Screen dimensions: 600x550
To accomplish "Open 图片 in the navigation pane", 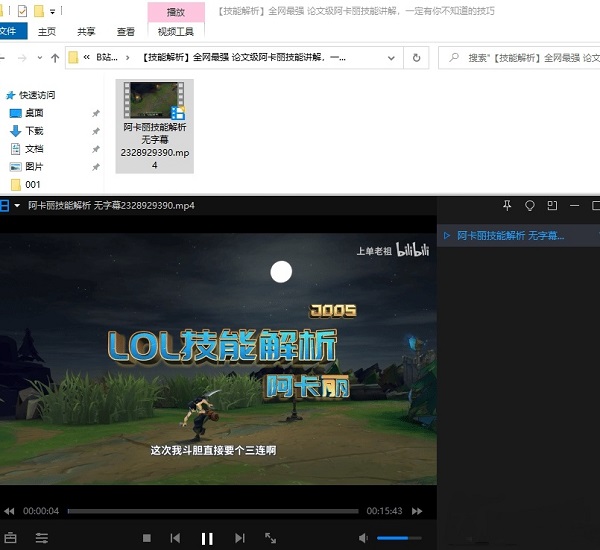I will [34, 166].
